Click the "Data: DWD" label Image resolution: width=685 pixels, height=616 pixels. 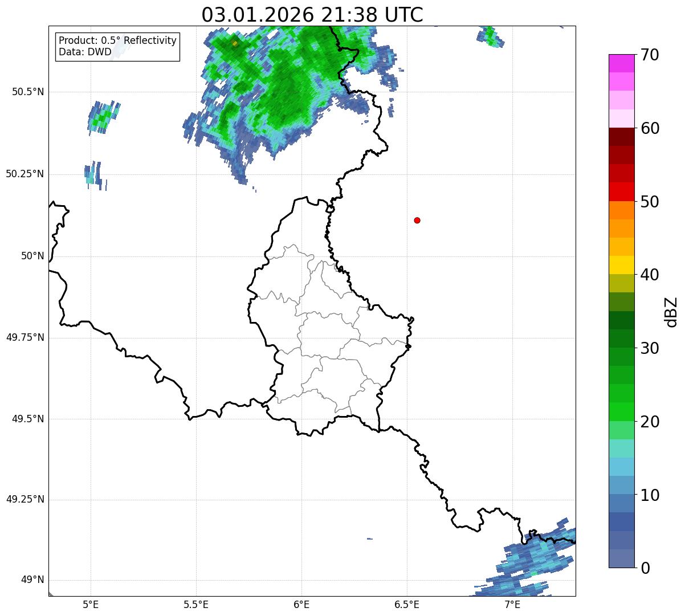click(85, 52)
